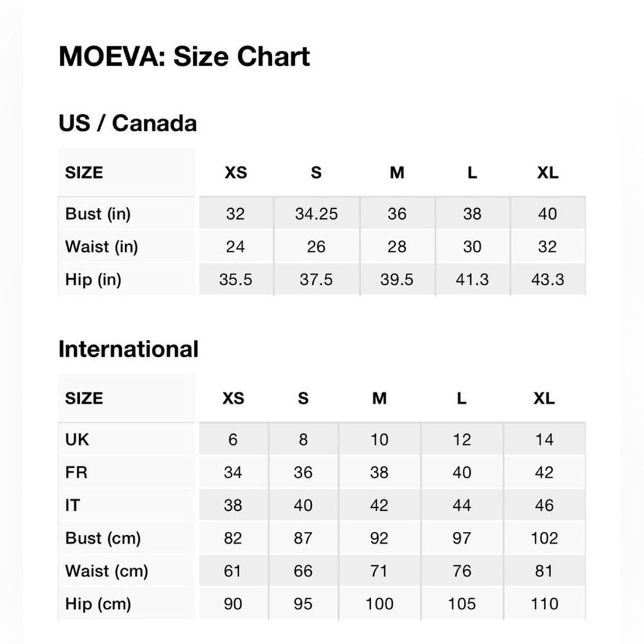Select the Hip (in) row label
Viewport: 644px width, 644px height.
click(x=93, y=279)
